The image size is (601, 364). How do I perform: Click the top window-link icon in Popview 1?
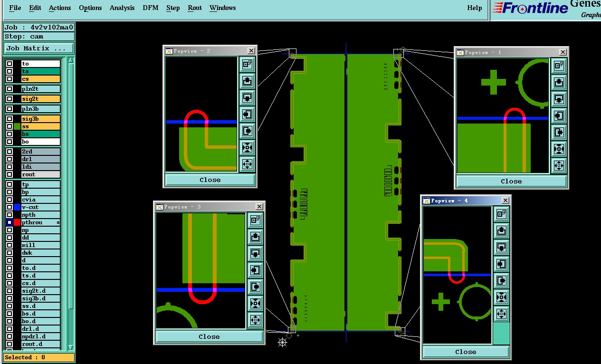point(559,66)
